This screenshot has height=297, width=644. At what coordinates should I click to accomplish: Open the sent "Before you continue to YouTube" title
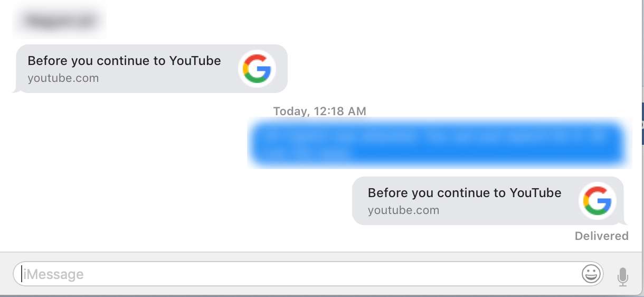point(465,193)
